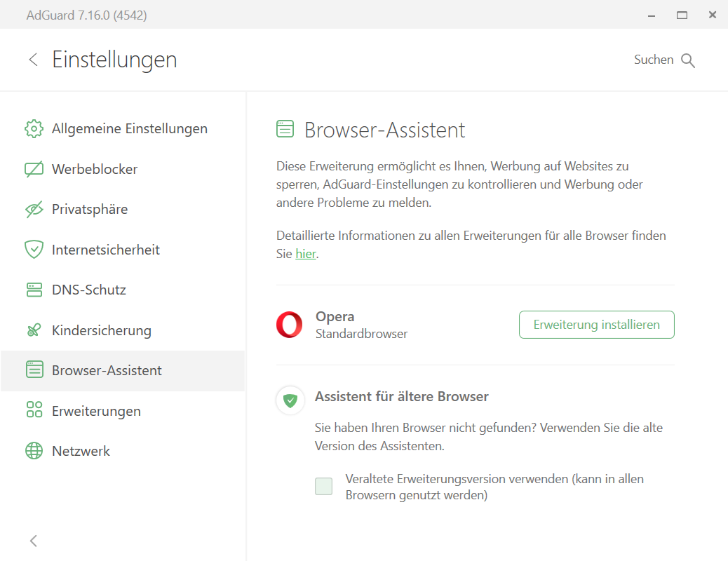
Task: Click the Standardbrowser label
Action: 362,333
